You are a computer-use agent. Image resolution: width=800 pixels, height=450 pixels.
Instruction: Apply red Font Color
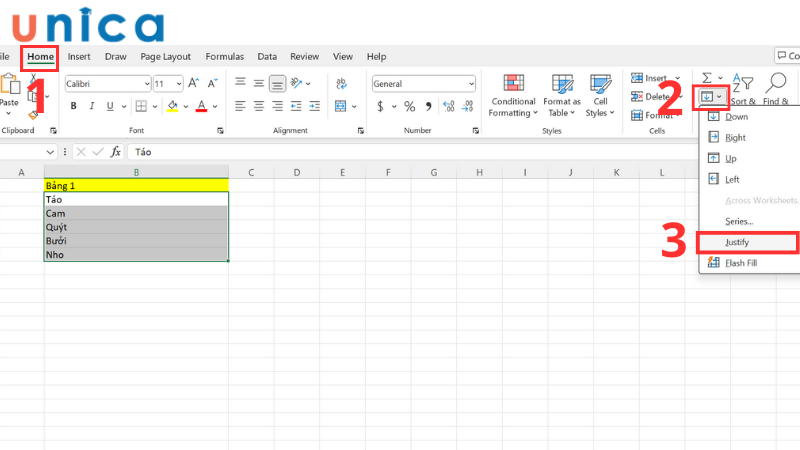click(x=202, y=106)
